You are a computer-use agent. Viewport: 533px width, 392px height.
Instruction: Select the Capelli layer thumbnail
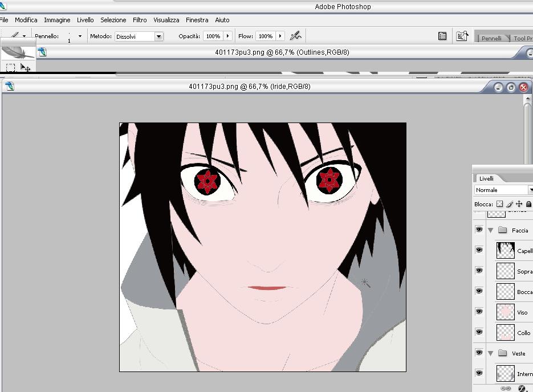(x=505, y=250)
